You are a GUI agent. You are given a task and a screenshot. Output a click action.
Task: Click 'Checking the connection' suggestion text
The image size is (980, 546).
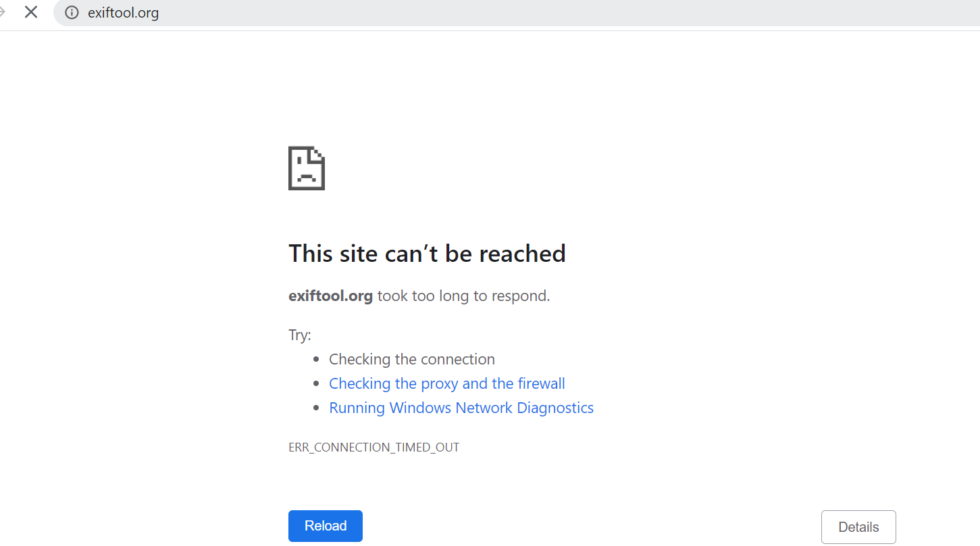[x=412, y=359]
